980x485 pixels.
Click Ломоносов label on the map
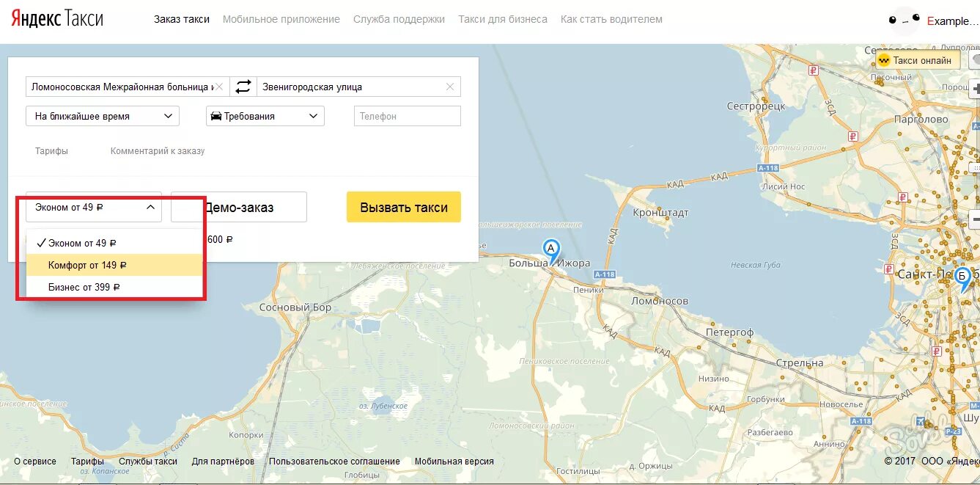660,301
